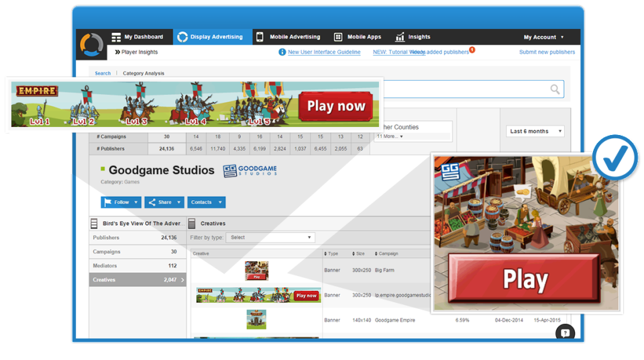
Task: Click the Creatives panel header icon
Action: 192,224
